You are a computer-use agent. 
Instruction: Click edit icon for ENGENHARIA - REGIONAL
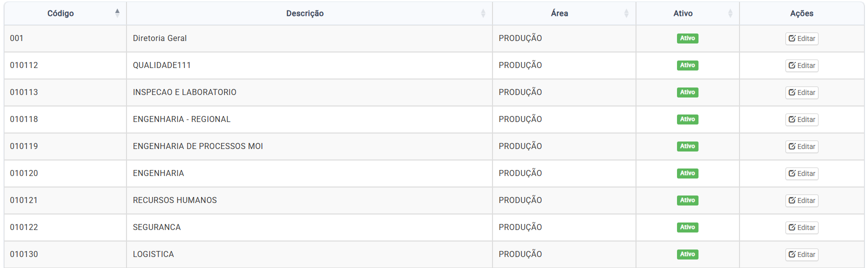pyautogui.click(x=792, y=119)
